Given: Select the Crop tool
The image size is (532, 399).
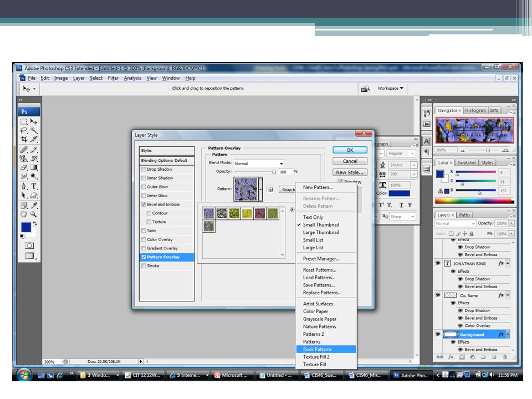Looking at the screenshot, I should (x=24, y=139).
